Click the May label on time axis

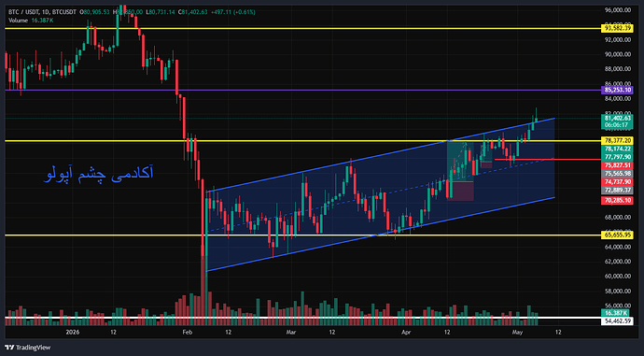(517, 332)
